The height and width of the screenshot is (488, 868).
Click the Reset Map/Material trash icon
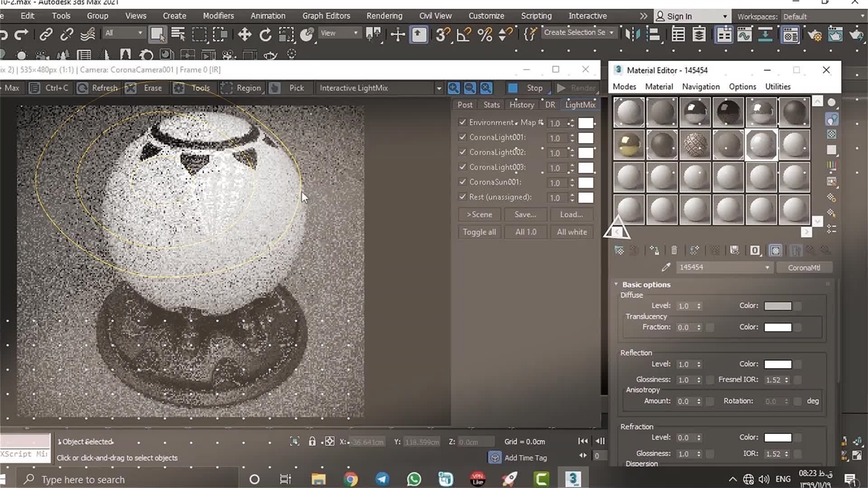674,251
